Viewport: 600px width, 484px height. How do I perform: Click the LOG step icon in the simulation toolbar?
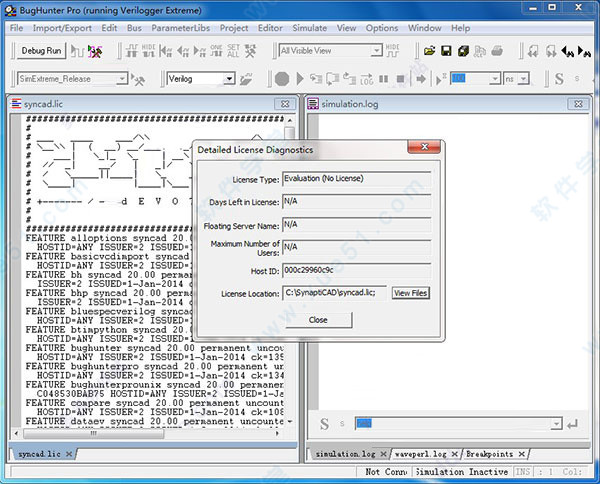click(366, 79)
